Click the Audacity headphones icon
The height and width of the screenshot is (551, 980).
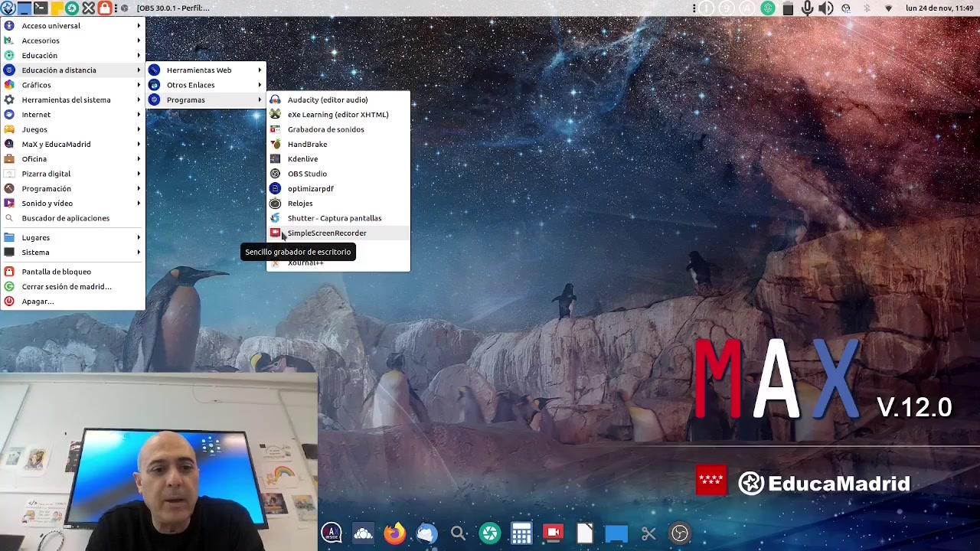[x=275, y=99]
